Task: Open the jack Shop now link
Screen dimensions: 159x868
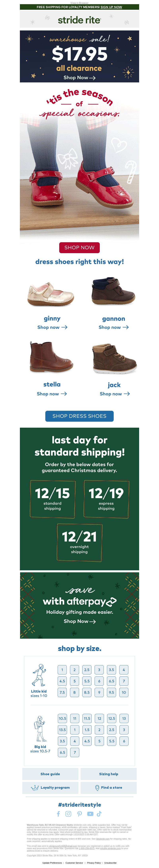Action: (114, 394)
